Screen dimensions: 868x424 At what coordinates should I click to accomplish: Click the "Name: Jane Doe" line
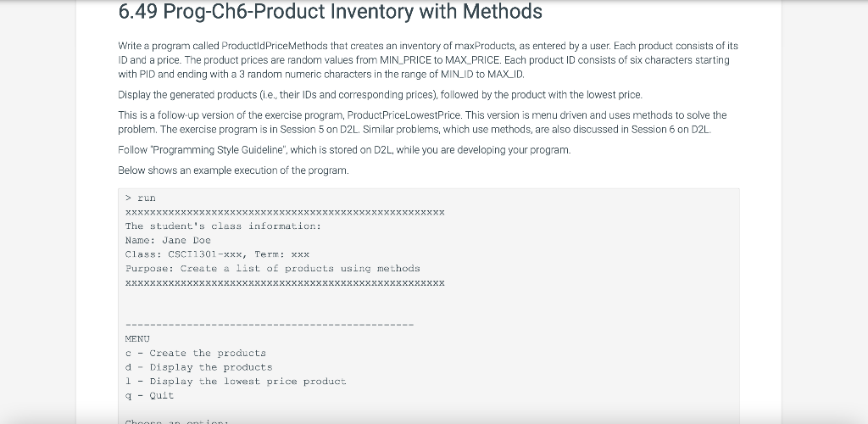(168, 240)
